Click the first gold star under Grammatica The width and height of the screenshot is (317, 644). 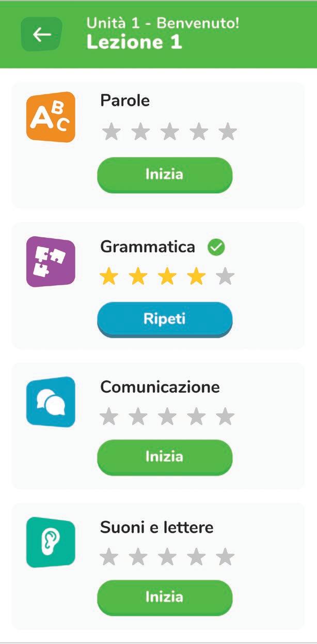tap(108, 278)
